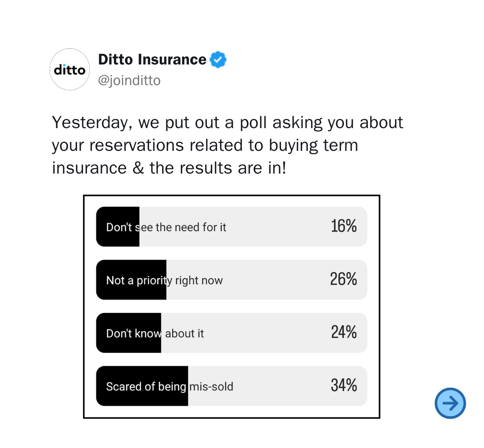Open the Ditto Insurance account name
Viewport: 484px width, 448px height.
click(x=152, y=59)
